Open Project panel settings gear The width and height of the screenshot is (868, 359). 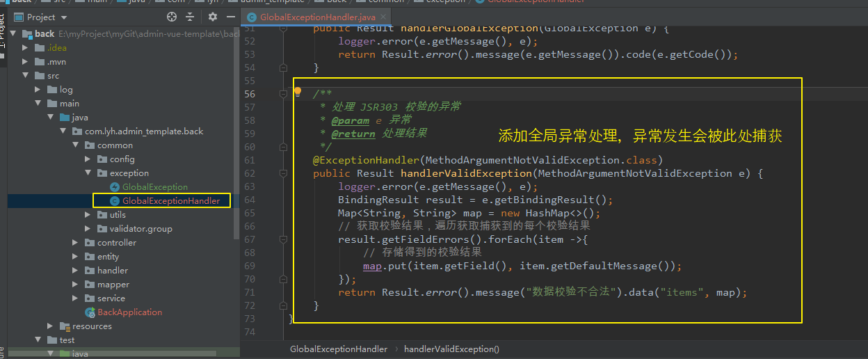[212, 17]
